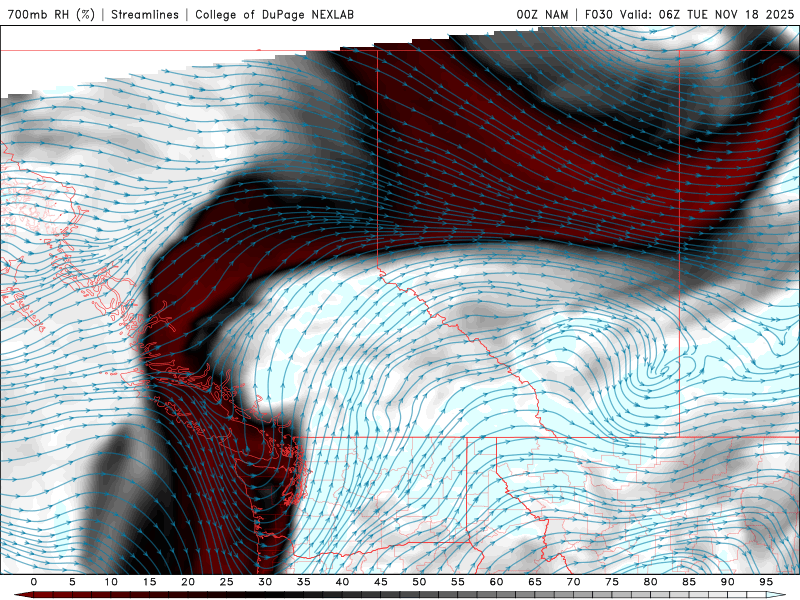Click the "10" value on the colorbar scale
Screen dimensions: 800x600
click(x=111, y=582)
